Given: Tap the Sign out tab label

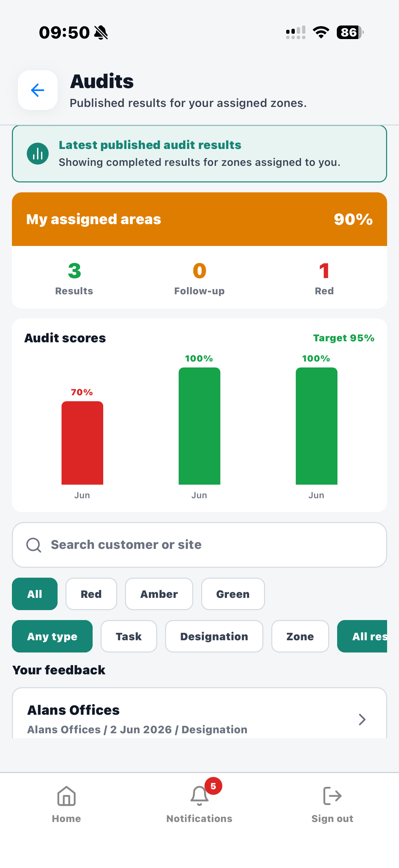Looking at the screenshot, I should click(332, 819).
